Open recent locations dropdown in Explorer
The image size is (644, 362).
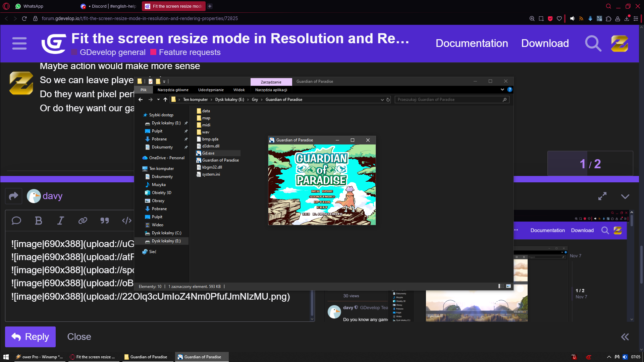[x=158, y=100]
